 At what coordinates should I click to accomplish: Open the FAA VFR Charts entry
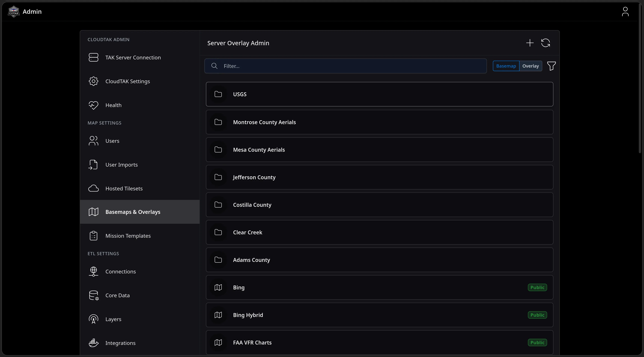[x=380, y=342]
